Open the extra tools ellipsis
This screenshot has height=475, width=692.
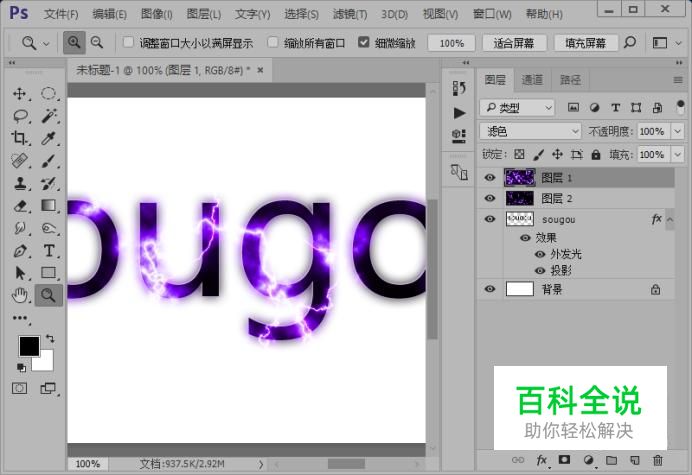click(x=20, y=318)
